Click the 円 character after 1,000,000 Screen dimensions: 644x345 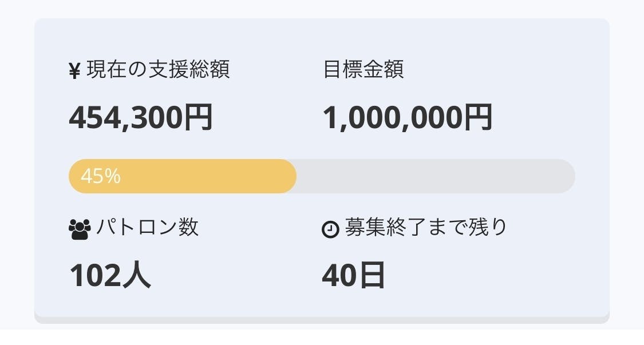click(477, 117)
